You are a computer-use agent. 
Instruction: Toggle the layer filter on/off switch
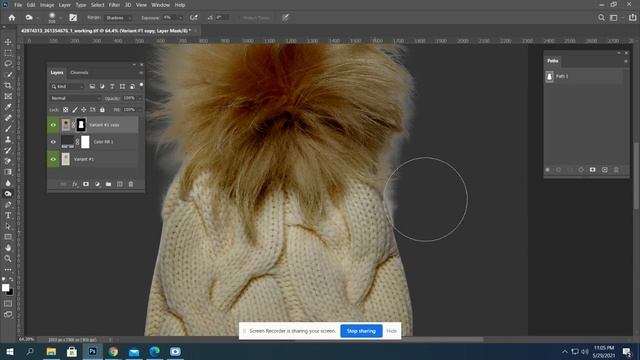[141, 85]
